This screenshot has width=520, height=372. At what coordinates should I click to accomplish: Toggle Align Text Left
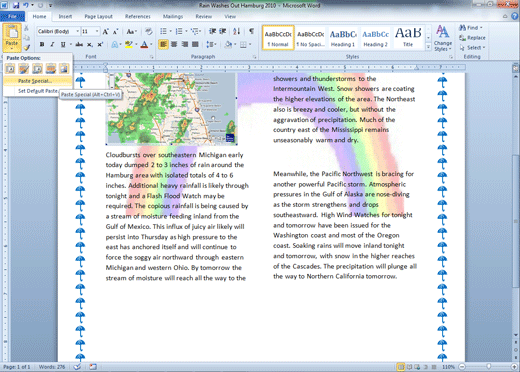(x=163, y=44)
